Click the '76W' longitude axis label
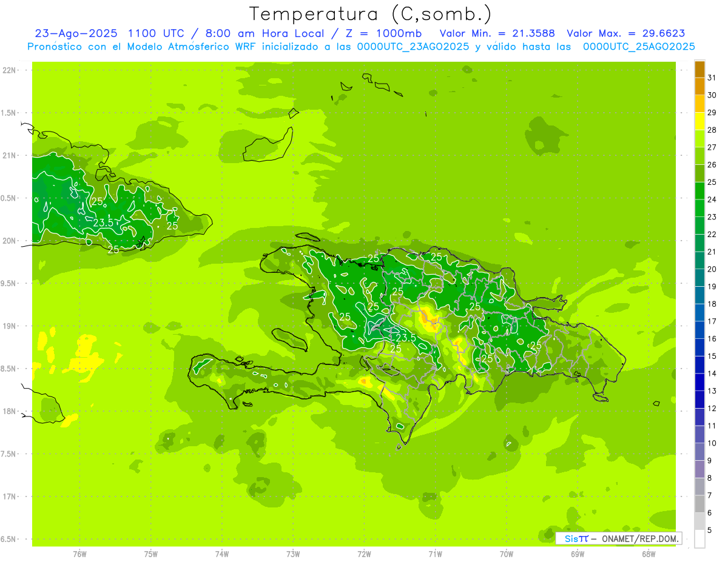This screenshot has width=728, height=562. tap(79, 554)
